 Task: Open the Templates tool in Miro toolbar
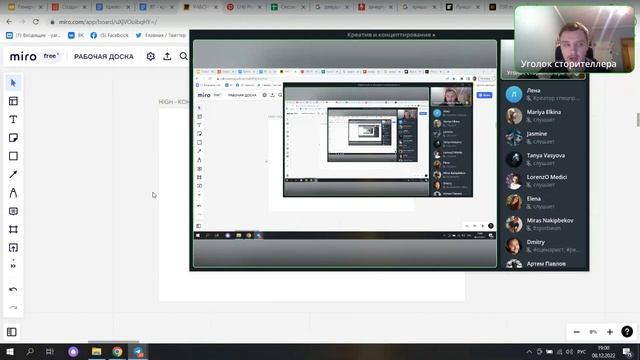(x=13, y=101)
